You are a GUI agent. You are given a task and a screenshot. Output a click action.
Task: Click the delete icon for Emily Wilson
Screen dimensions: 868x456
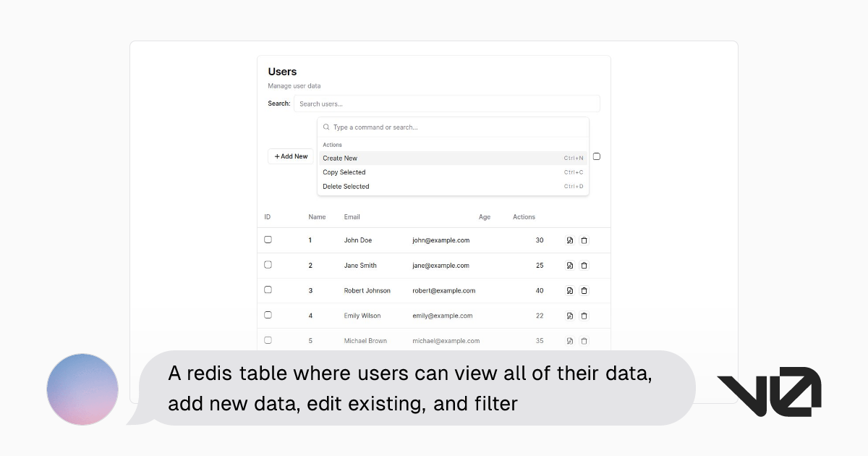(x=584, y=316)
